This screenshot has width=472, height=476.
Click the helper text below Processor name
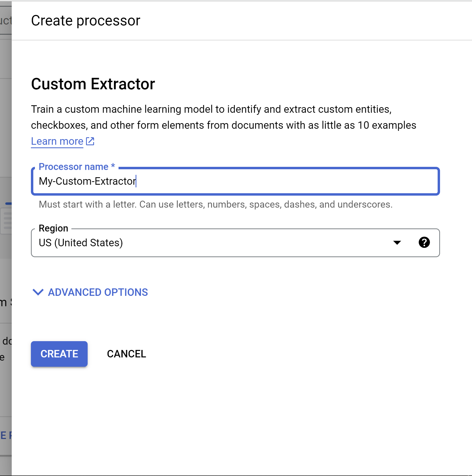(215, 204)
